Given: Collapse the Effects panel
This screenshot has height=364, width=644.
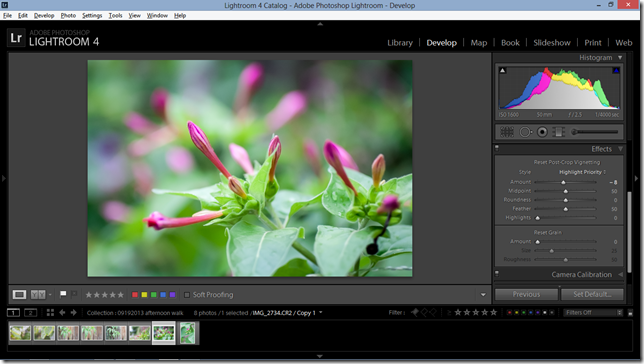Looking at the screenshot, I should [x=620, y=149].
